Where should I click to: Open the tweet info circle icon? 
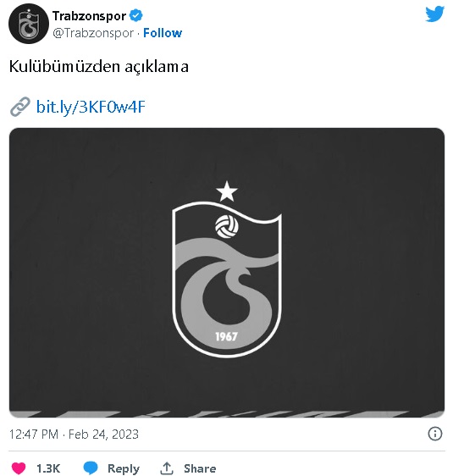pos(434,434)
